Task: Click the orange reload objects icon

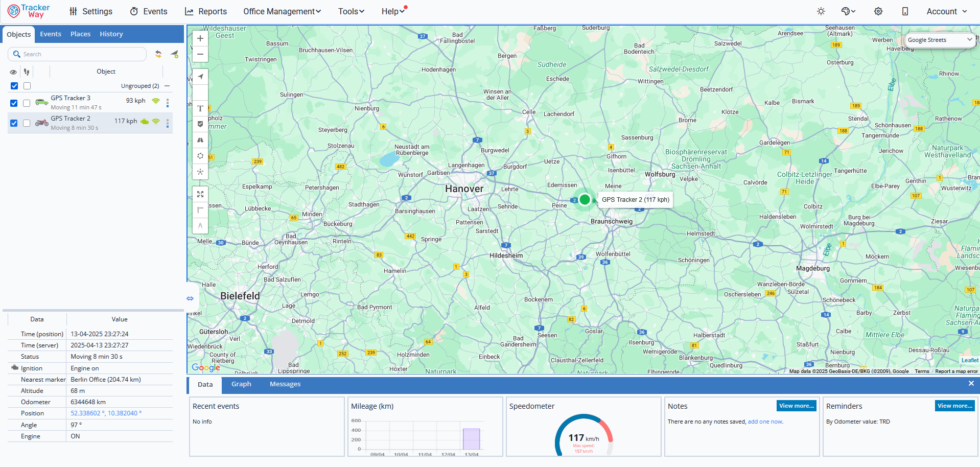Action: pyautogui.click(x=158, y=54)
